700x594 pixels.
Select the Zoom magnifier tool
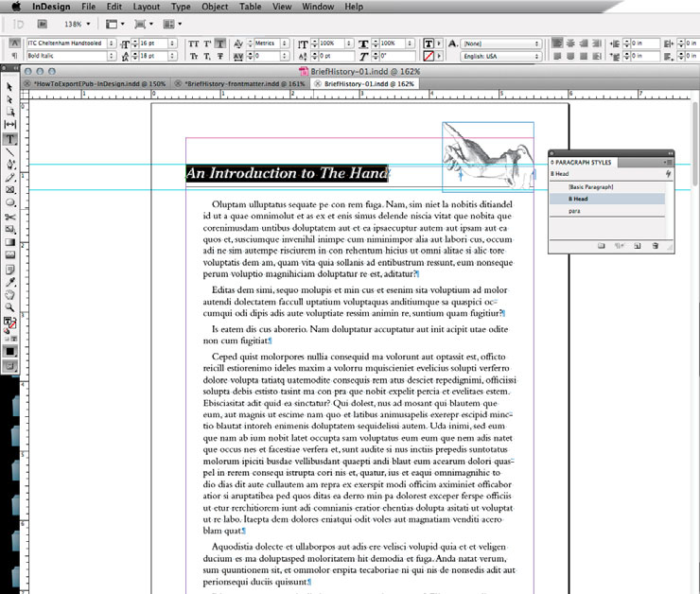10,306
